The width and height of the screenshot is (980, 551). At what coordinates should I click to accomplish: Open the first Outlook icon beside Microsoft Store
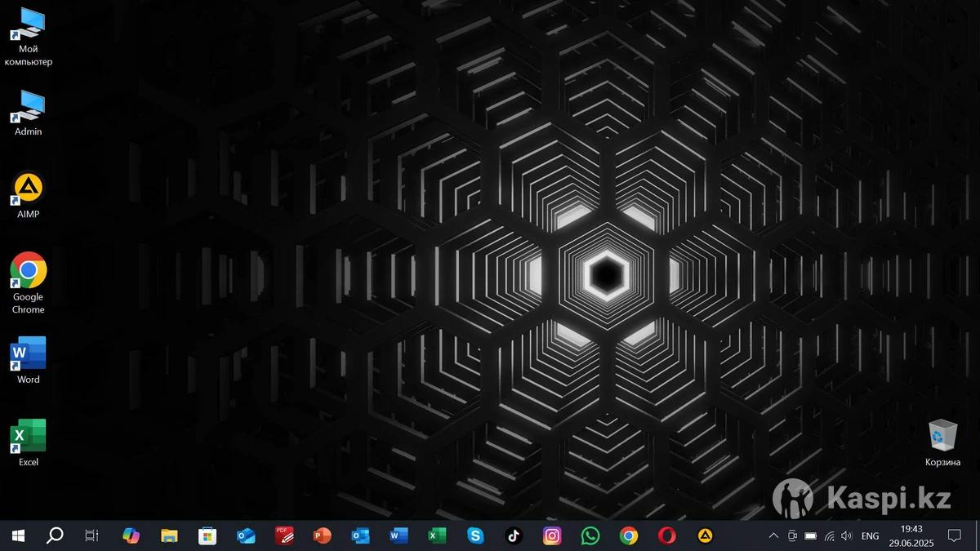pos(246,535)
